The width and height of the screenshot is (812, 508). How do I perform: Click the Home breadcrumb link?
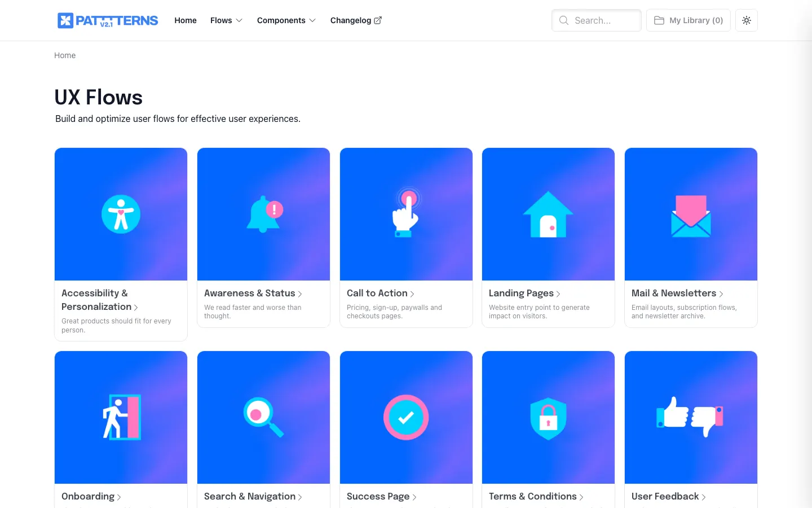click(65, 55)
